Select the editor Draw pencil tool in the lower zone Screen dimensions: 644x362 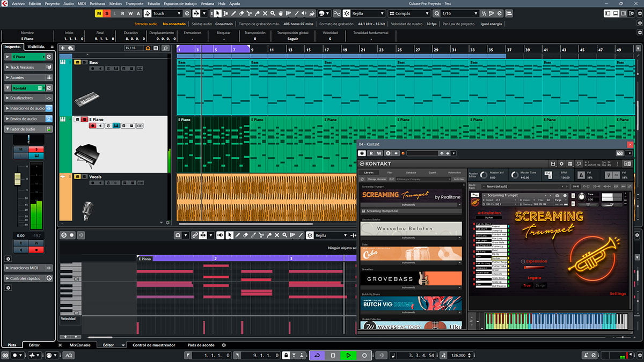coord(238,235)
